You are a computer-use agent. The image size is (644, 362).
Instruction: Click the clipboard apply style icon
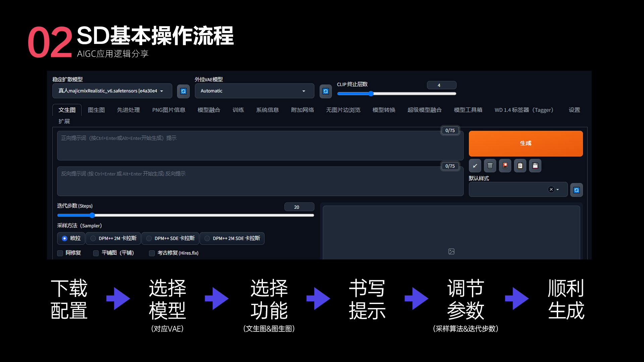click(x=520, y=166)
